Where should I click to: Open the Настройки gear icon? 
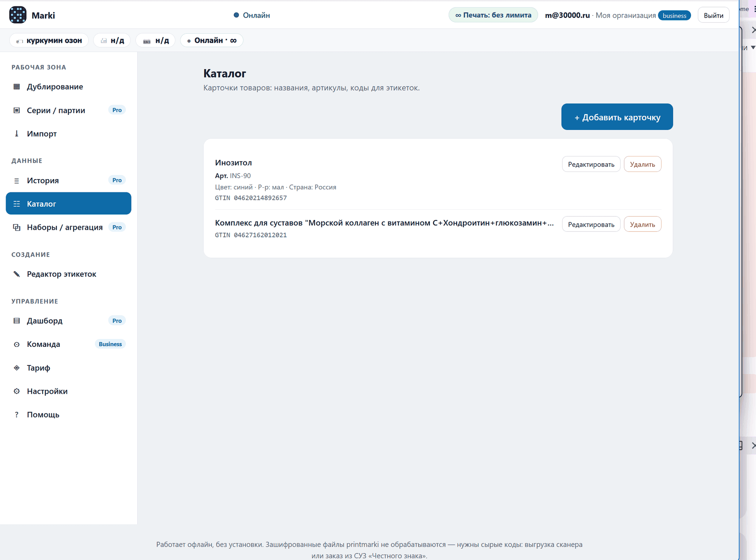(x=17, y=391)
